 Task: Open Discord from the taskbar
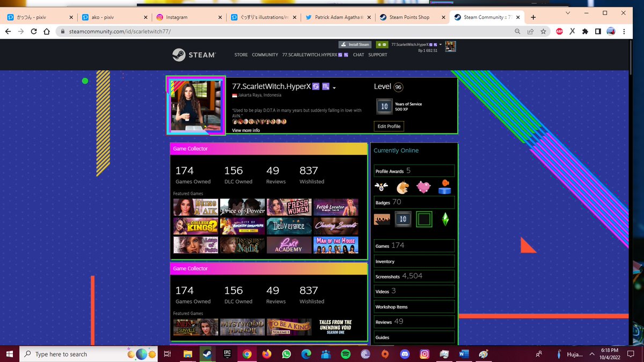click(x=405, y=354)
